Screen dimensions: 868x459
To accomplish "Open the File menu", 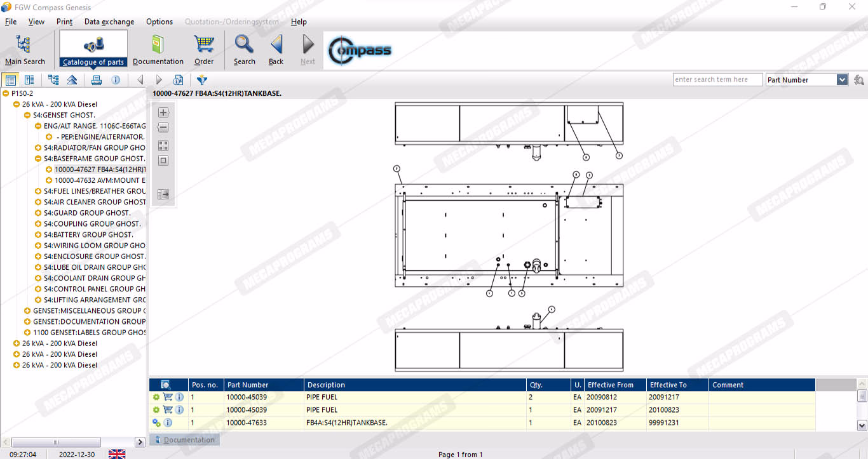I will 11,22.
